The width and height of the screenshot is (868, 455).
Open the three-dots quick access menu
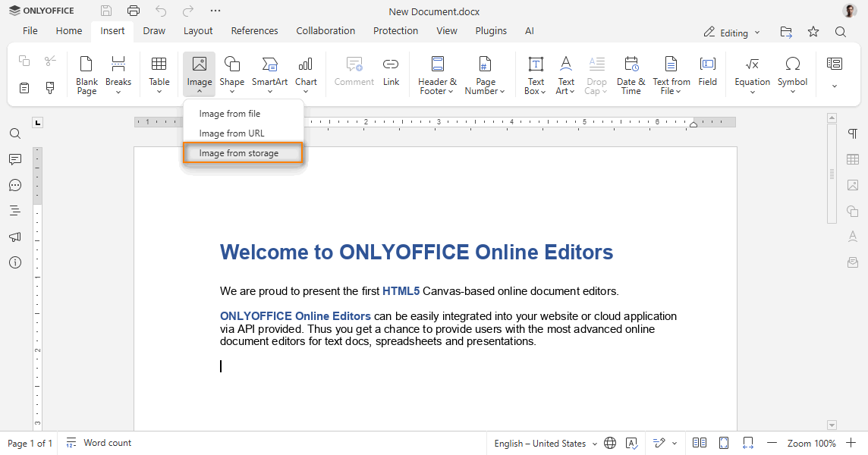tap(215, 11)
